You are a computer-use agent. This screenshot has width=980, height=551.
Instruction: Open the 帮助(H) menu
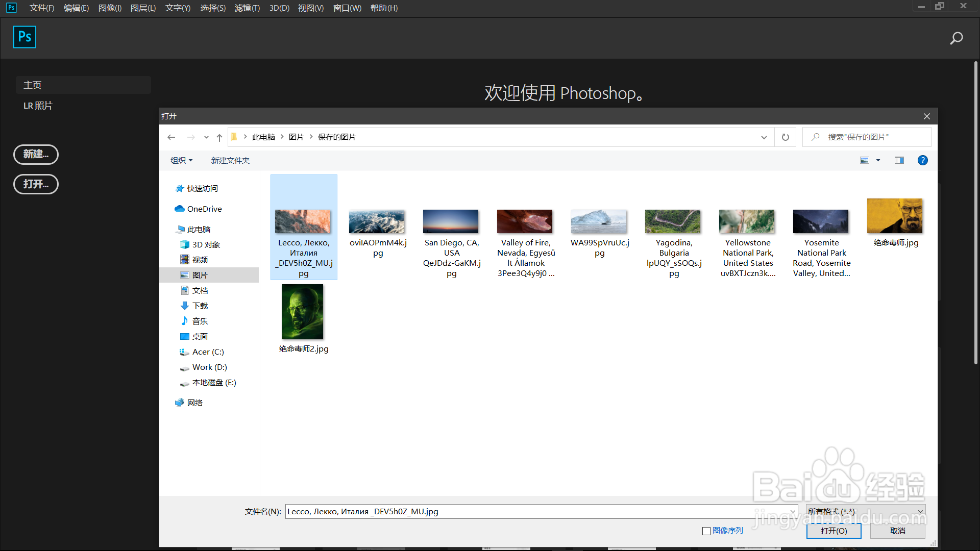tap(384, 8)
